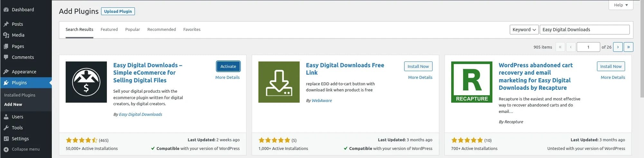Activate the Easy Digital Downloads plugin
Viewport: 644px width, 158px height.
click(x=228, y=66)
